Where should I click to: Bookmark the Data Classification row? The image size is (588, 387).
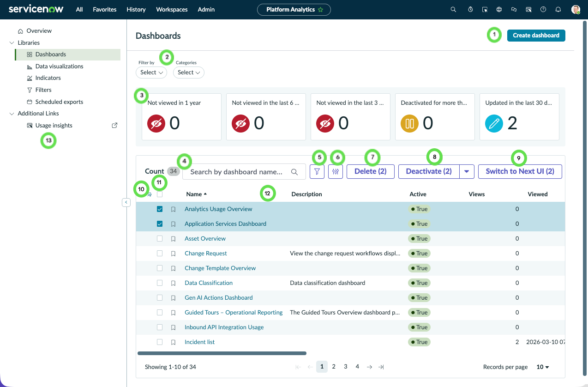(x=174, y=283)
